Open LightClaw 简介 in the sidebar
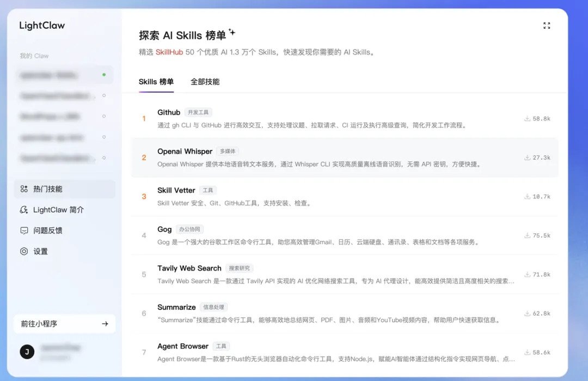Screen dimensions: 588x381 click(x=64, y=210)
